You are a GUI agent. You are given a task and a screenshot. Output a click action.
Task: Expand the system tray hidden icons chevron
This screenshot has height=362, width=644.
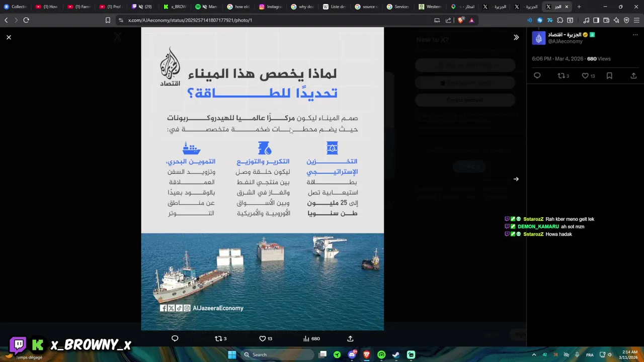coord(534,354)
